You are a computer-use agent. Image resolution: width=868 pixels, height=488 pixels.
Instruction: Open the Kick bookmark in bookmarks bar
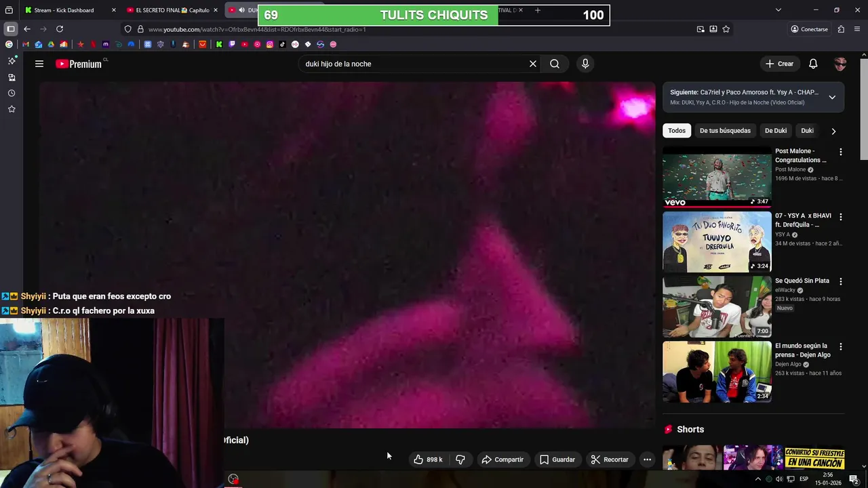pyautogui.click(x=219, y=44)
